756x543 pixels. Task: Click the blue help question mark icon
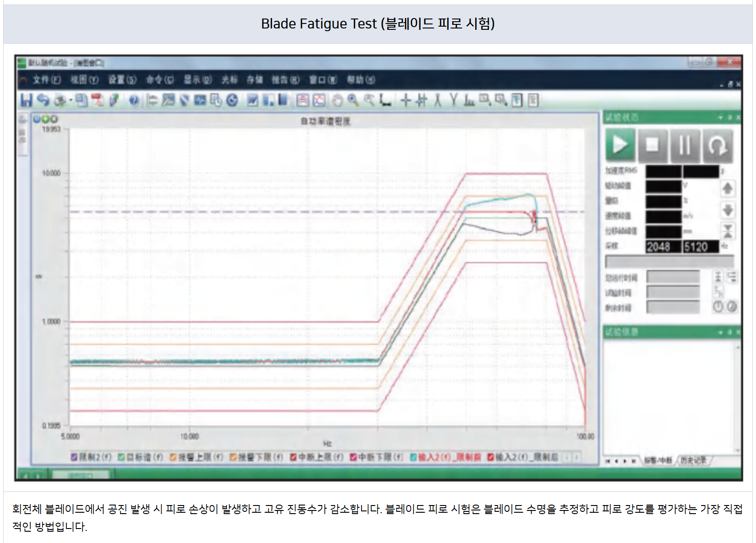tap(134, 100)
